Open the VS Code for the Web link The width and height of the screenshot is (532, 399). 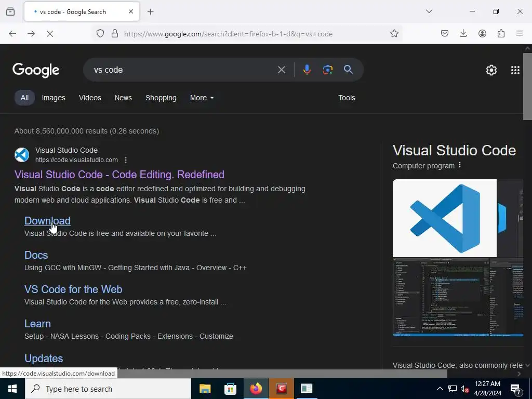pyautogui.click(x=73, y=289)
